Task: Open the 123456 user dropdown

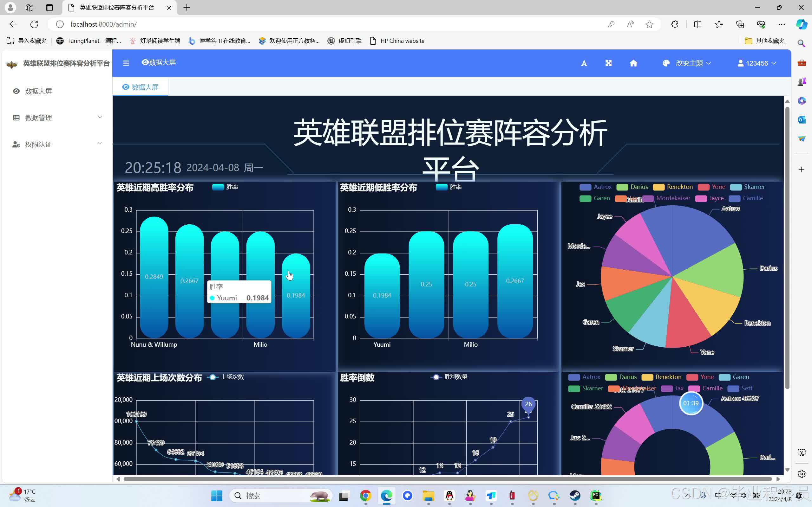Action: click(x=756, y=63)
